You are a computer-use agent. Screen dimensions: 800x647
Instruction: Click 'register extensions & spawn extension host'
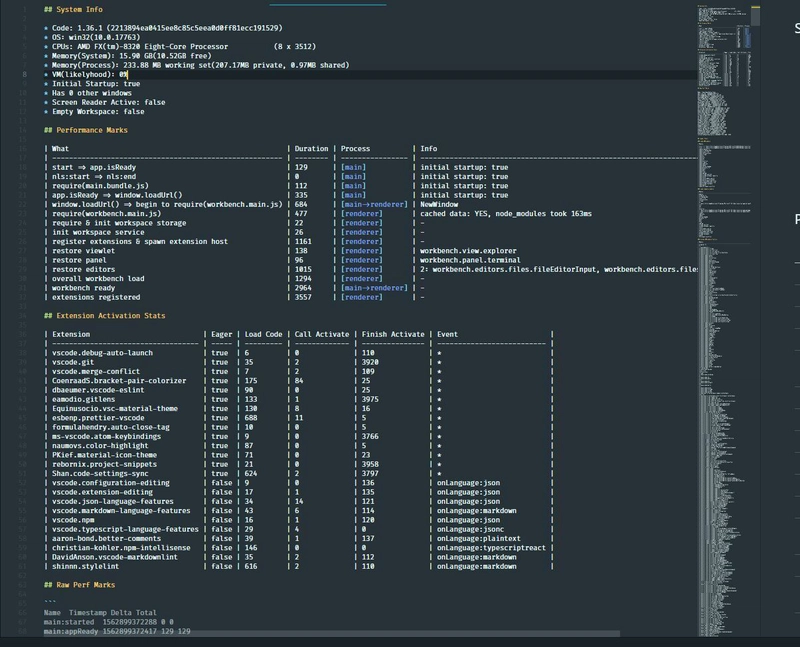(140, 241)
